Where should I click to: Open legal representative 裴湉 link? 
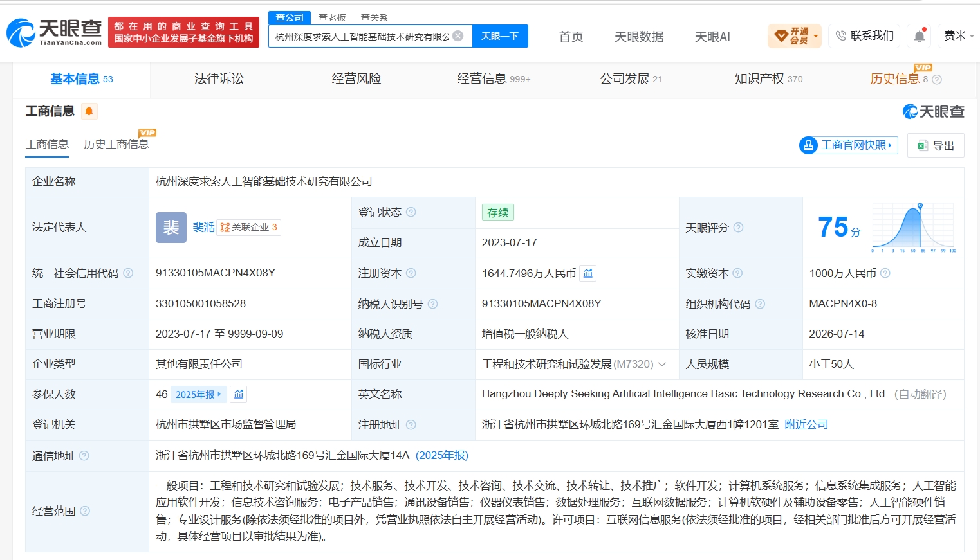(x=204, y=228)
